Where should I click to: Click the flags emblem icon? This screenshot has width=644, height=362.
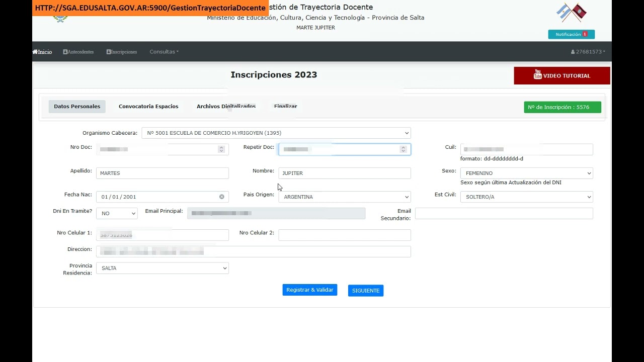point(572,13)
